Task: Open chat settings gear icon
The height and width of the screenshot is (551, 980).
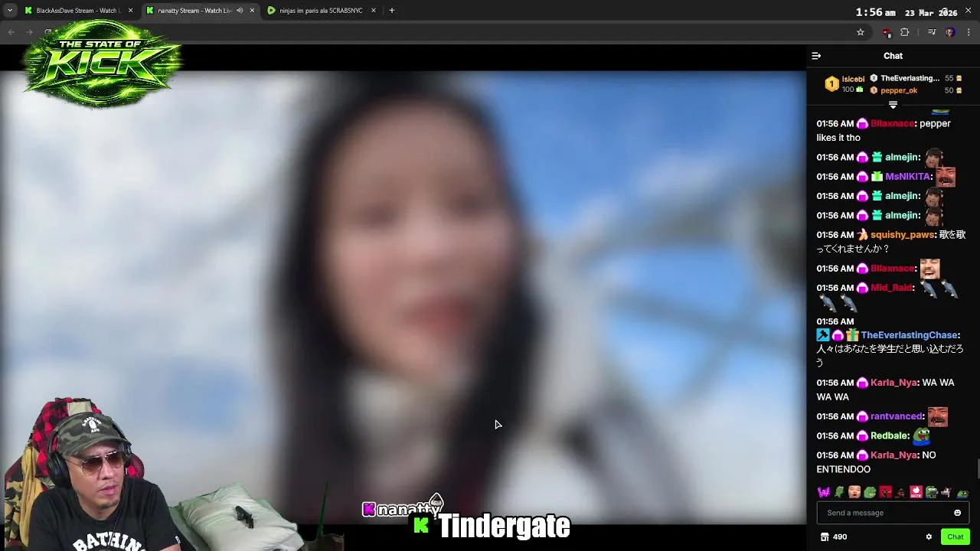Action: click(929, 536)
